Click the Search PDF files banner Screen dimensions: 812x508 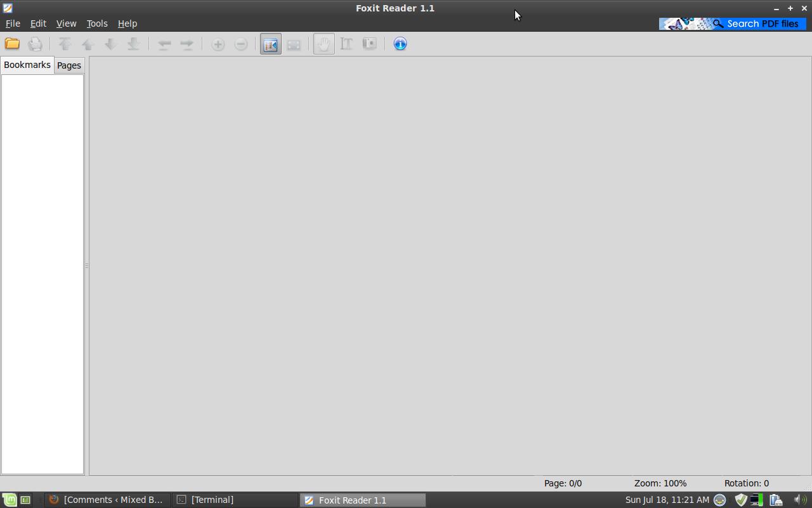[x=733, y=23]
